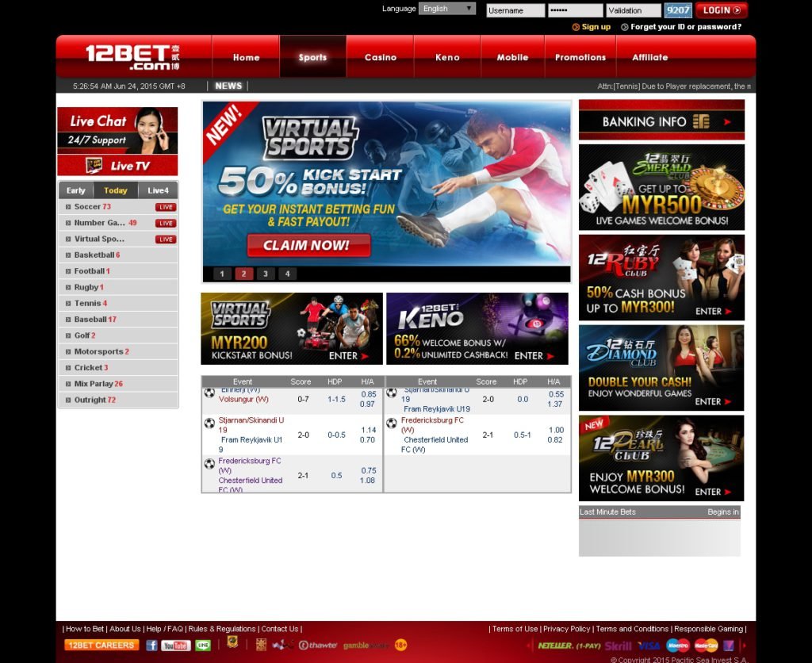Expand the Baseball sport category

(118, 319)
